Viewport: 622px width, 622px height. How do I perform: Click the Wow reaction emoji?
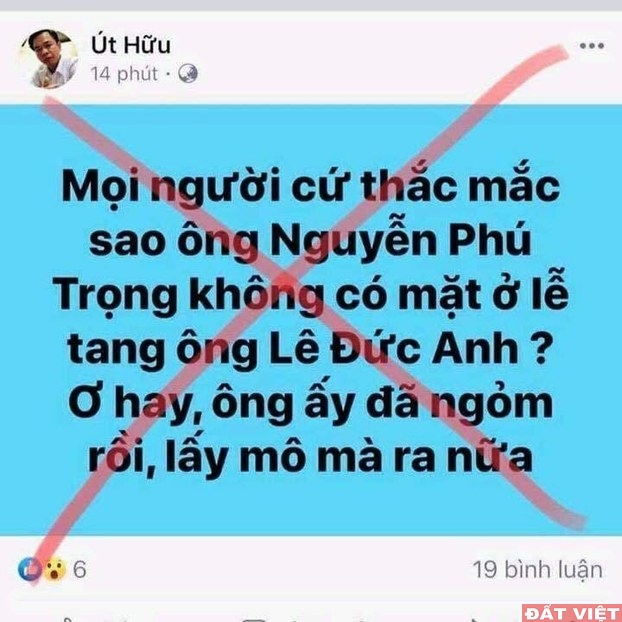(x=55, y=569)
